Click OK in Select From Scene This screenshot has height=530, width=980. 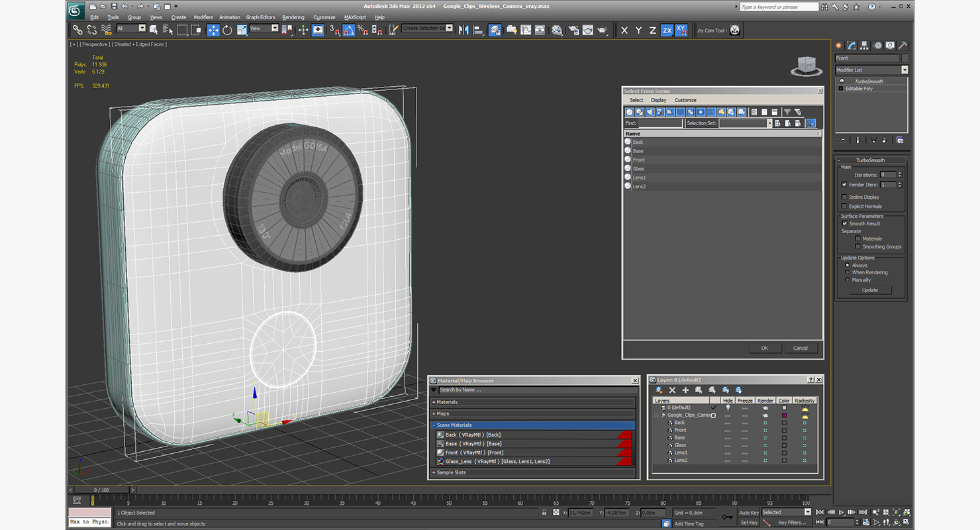[x=764, y=348]
